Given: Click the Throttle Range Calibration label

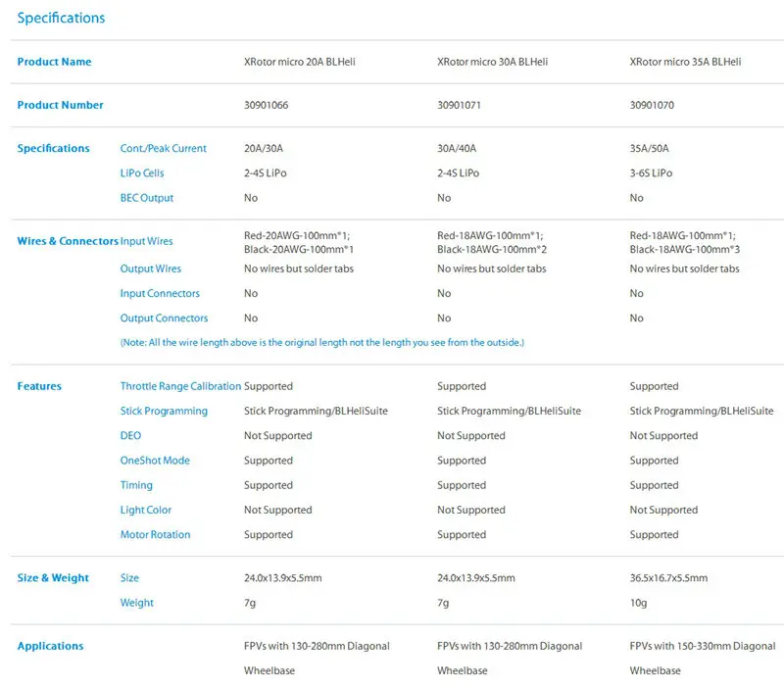Looking at the screenshot, I should (180, 386).
